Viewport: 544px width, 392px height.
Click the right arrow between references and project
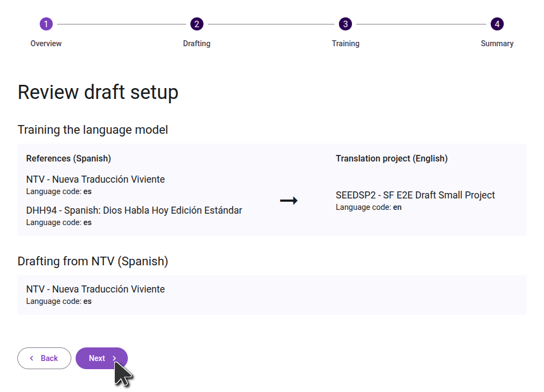pyautogui.click(x=288, y=201)
